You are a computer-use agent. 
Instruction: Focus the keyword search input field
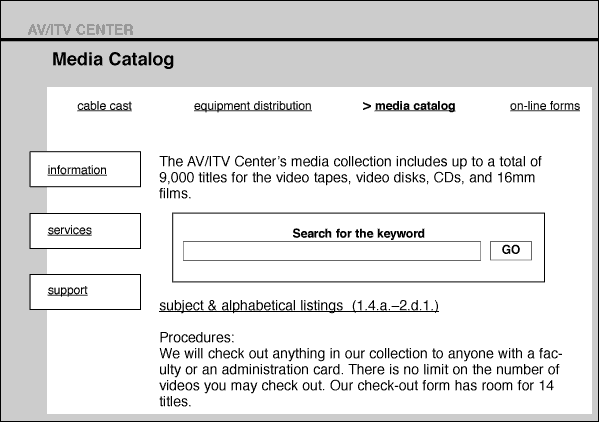(332, 251)
